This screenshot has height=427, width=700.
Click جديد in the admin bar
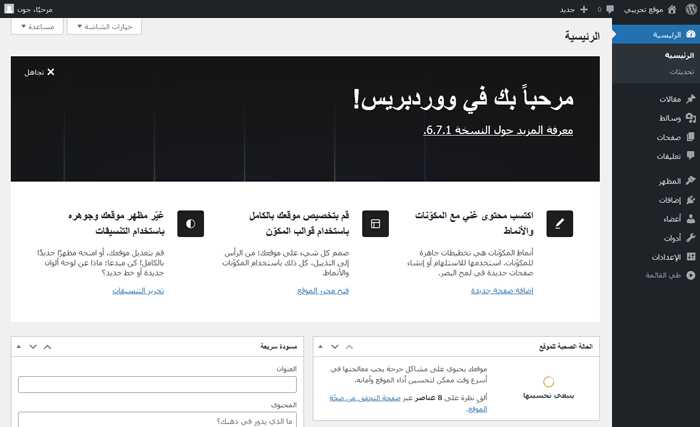[x=567, y=9]
